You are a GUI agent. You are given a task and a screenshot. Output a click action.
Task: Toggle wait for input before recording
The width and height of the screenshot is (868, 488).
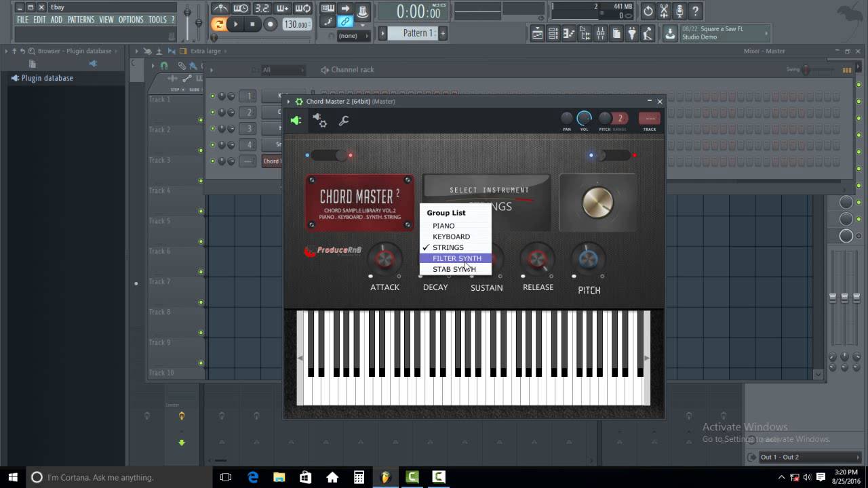(x=241, y=9)
